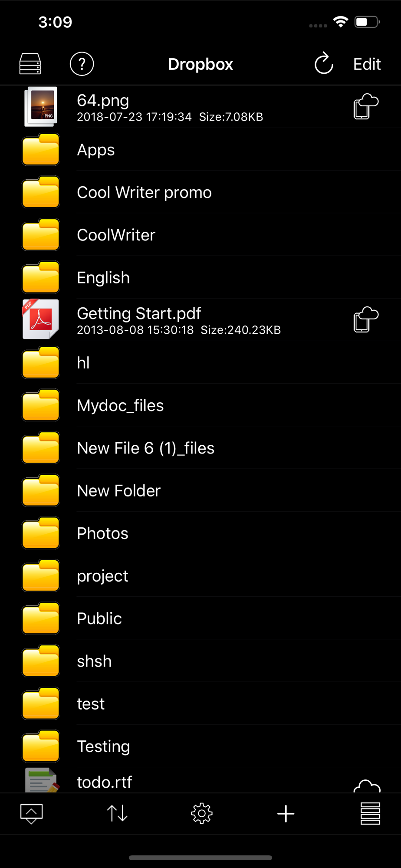
Task: Open settings gear in bottom toolbar
Action: tap(202, 813)
